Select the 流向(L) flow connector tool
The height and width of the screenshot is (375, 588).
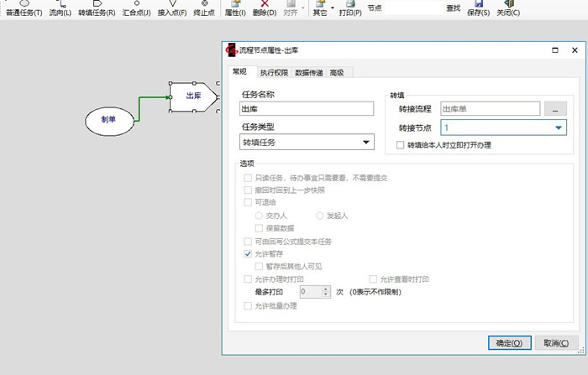[60, 9]
